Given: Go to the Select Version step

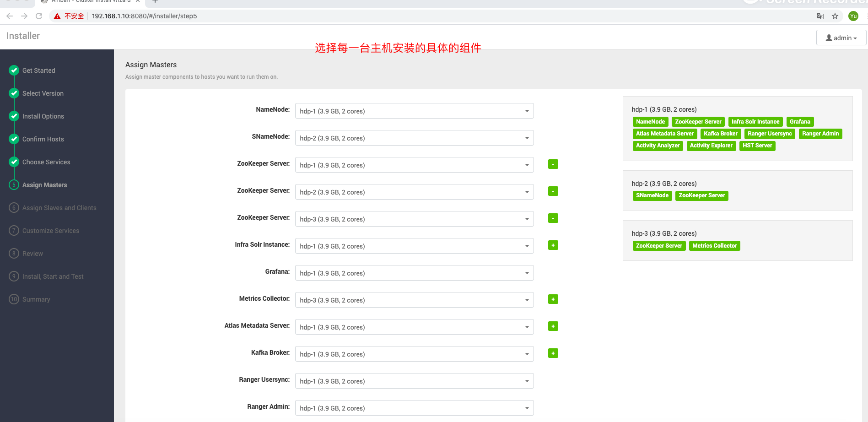Looking at the screenshot, I should [x=43, y=93].
